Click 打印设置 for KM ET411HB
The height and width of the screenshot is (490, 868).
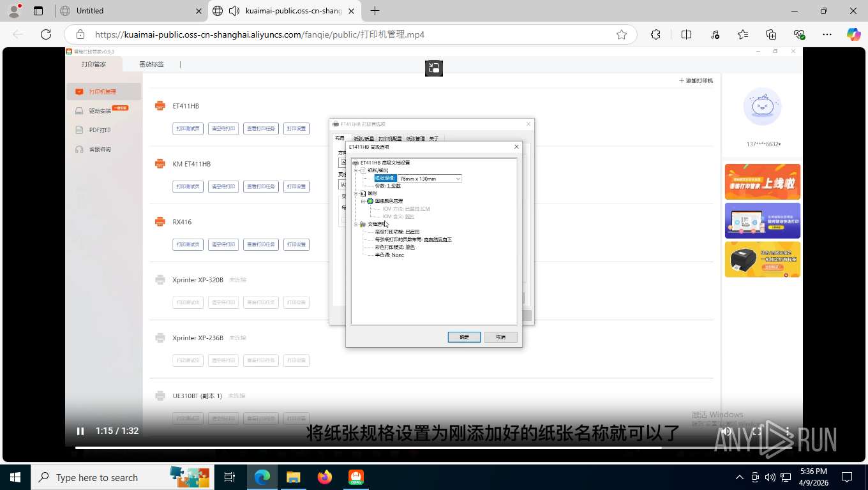(x=296, y=186)
